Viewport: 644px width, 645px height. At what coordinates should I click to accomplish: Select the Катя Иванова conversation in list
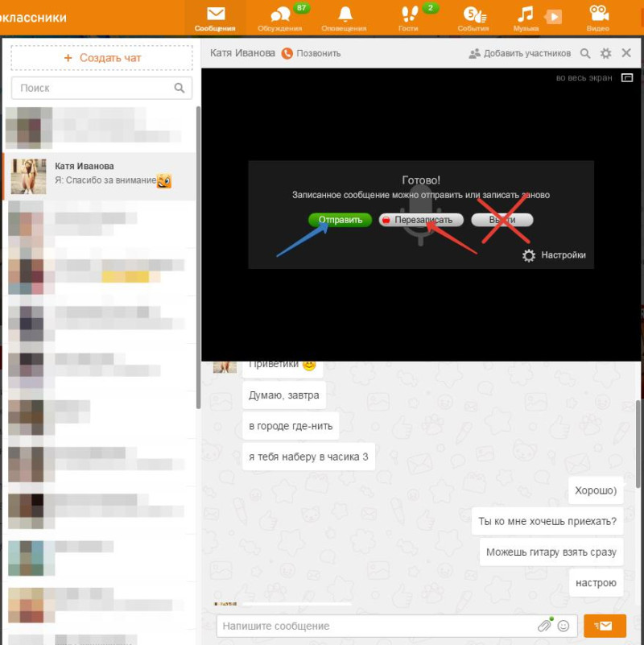pos(100,176)
